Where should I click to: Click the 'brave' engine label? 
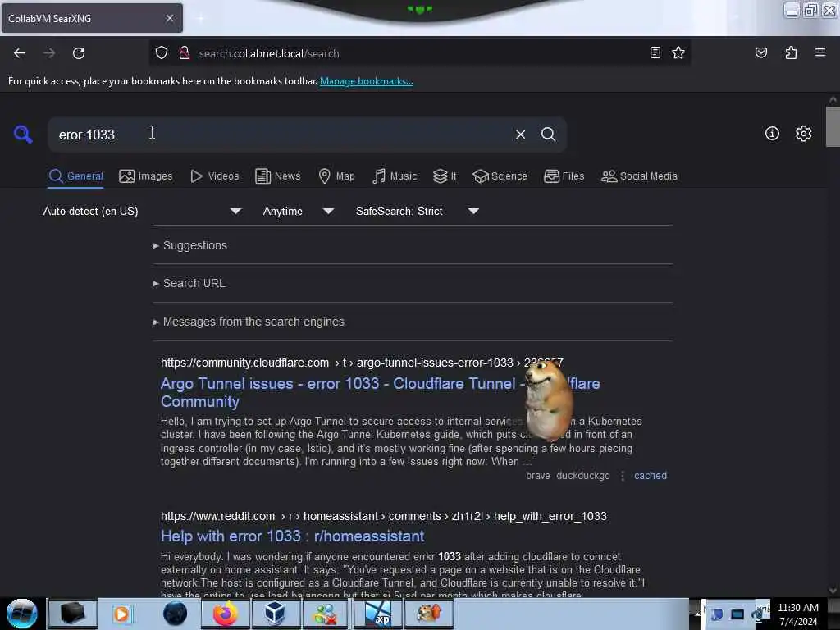point(538,476)
